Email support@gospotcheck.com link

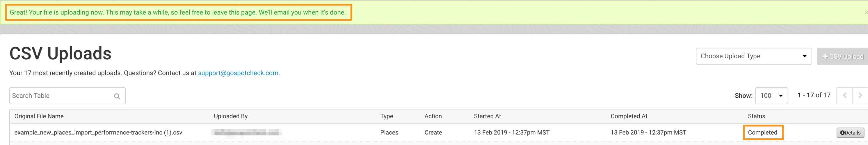[x=238, y=73]
